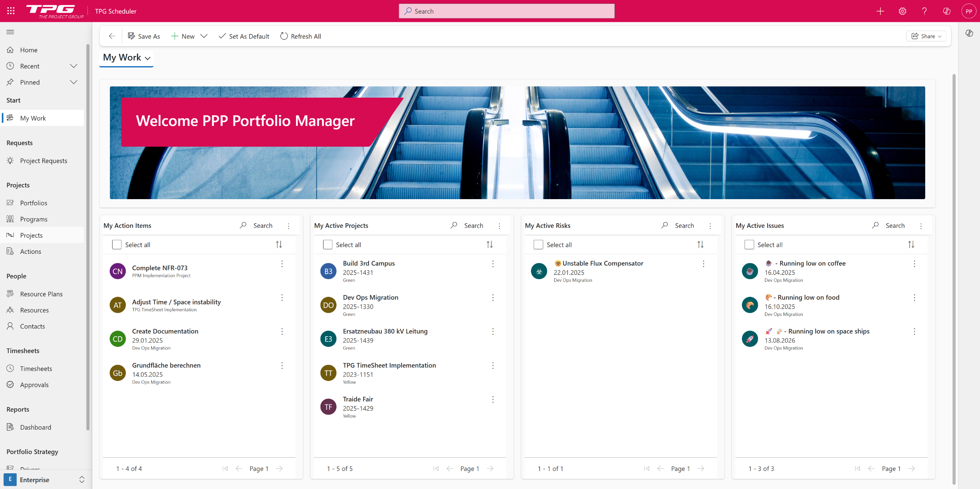Image resolution: width=980 pixels, height=489 pixels.
Task: Open the Dev Ops Migration project
Action: [370, 298]
